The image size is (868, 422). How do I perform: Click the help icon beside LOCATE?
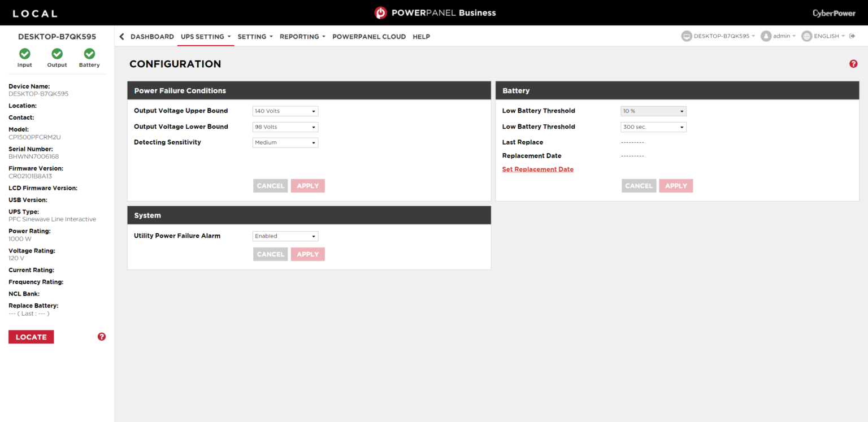[x=102, y=337]
